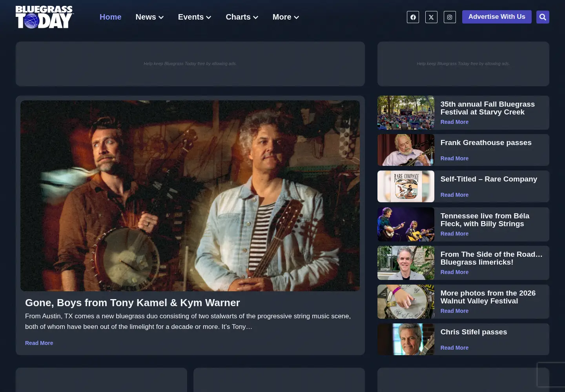Viewport: 565px width, 392px height.
Task: Click the More nav label
Action: [282, 17]
